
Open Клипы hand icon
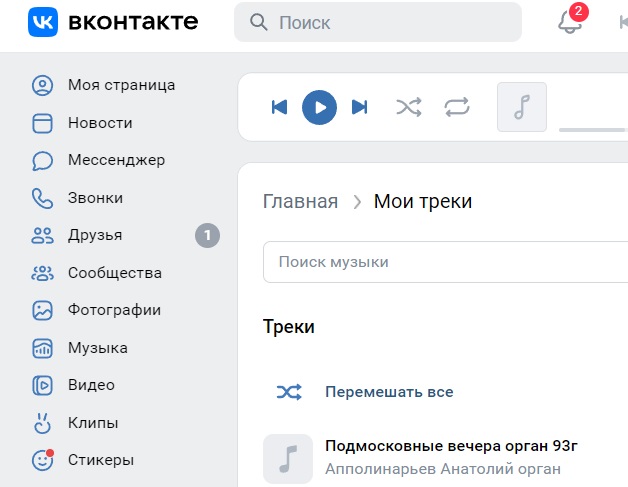[x=42, y=423]
